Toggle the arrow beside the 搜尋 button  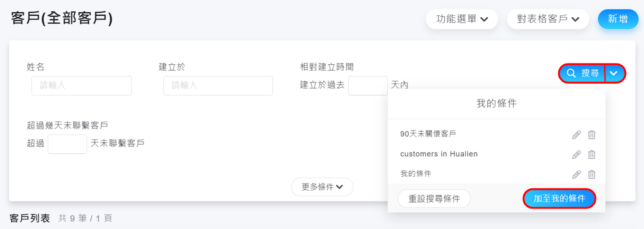[614, 73]
